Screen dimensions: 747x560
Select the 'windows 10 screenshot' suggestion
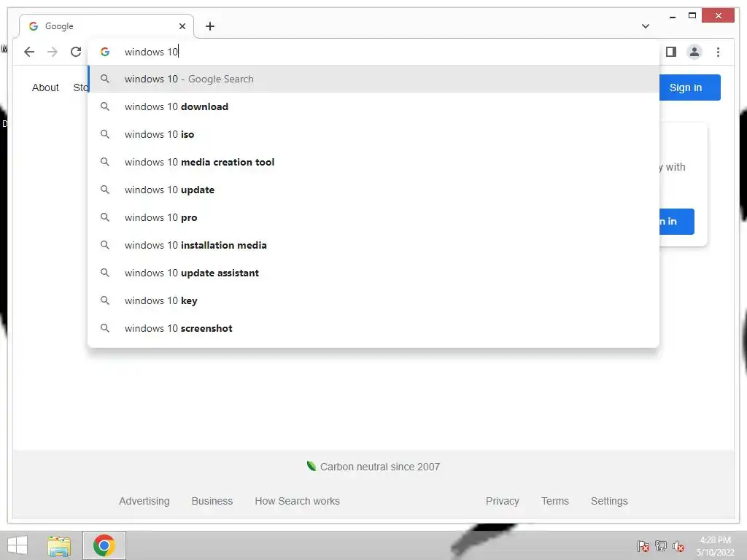click(374, 328)
